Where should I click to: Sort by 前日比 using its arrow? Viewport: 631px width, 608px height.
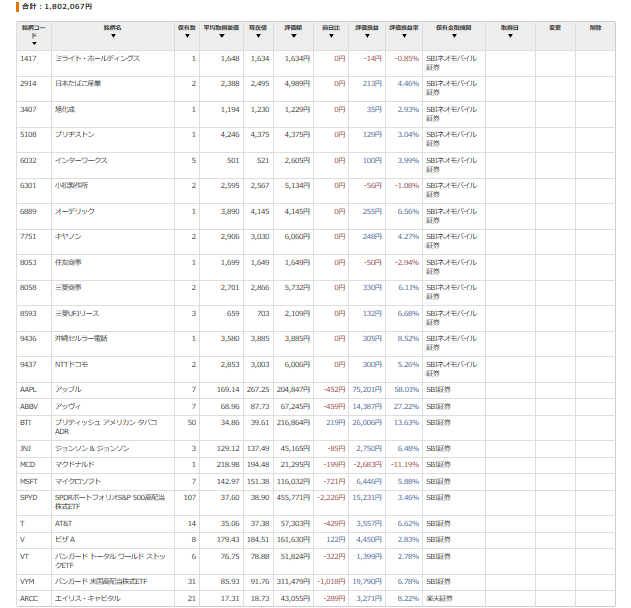[331, 36]
